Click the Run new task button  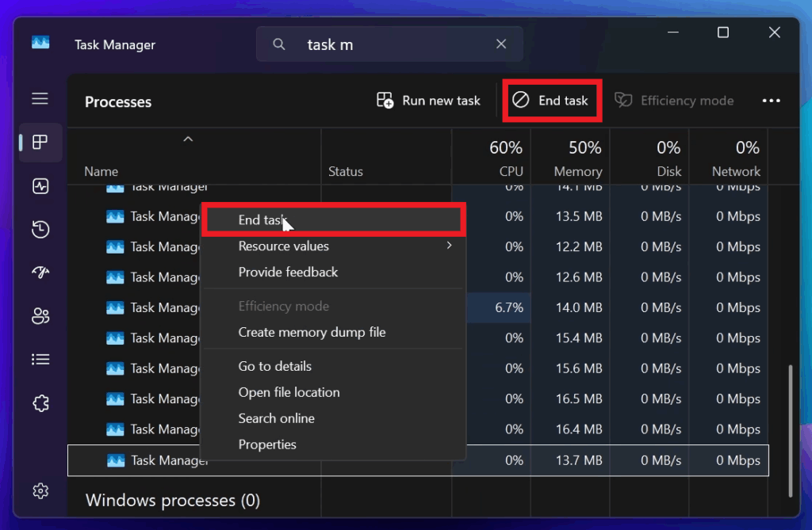point(429,101)
